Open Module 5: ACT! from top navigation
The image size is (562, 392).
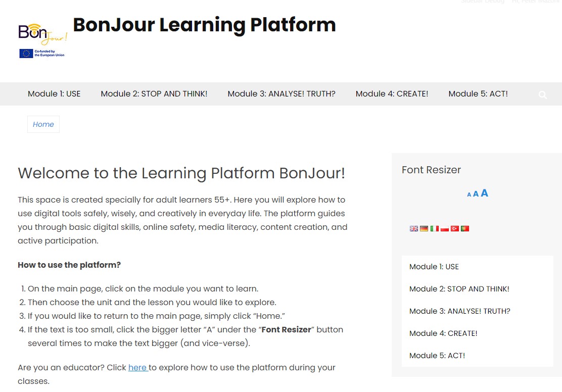(x=478, y=94)
